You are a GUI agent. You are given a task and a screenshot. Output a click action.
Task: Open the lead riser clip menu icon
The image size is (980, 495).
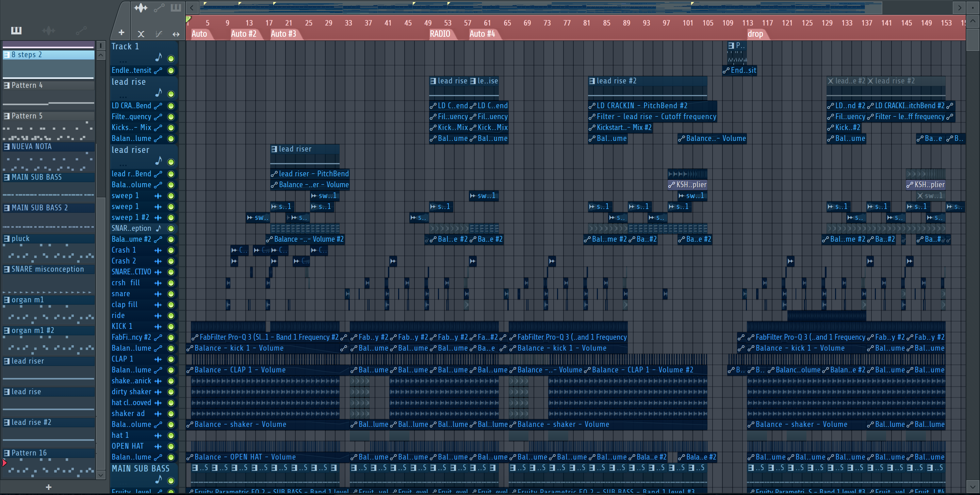point(274,149)
